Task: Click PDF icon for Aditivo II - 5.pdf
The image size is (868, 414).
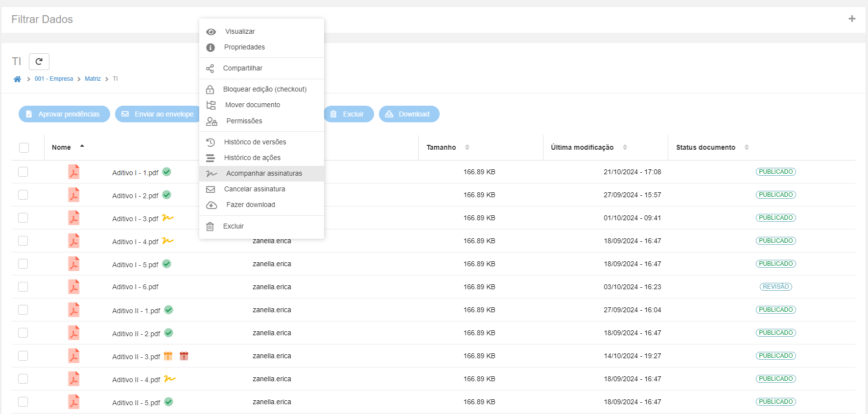Action: [74, 402]
